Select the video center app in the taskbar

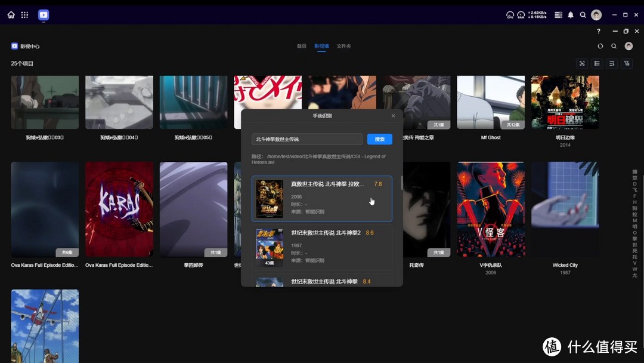point(44,15)
